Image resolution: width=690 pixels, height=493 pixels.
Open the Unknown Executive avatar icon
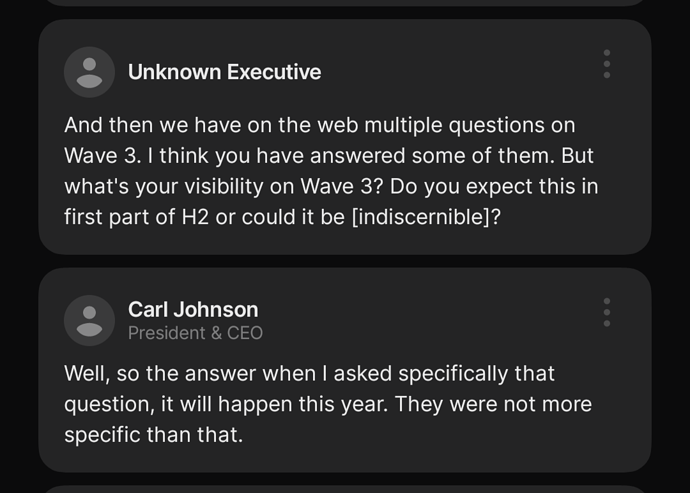[x=89, y=72]
